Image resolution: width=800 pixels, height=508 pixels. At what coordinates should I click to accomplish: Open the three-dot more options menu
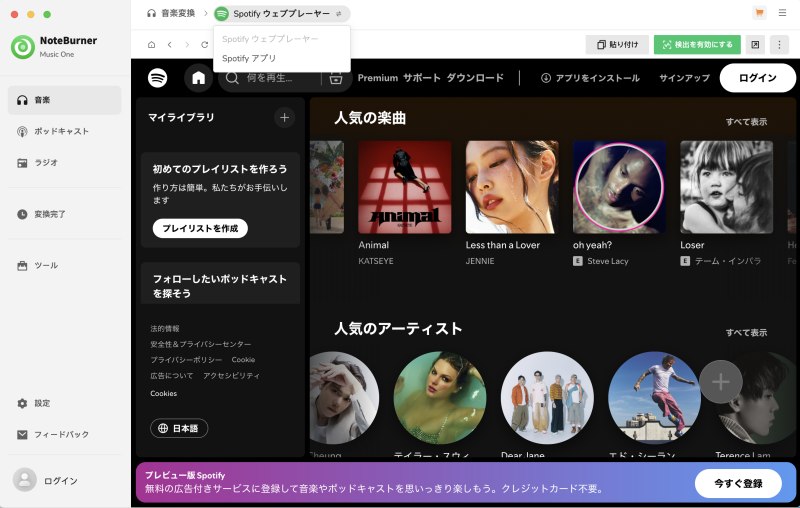(x=779, y=45)
